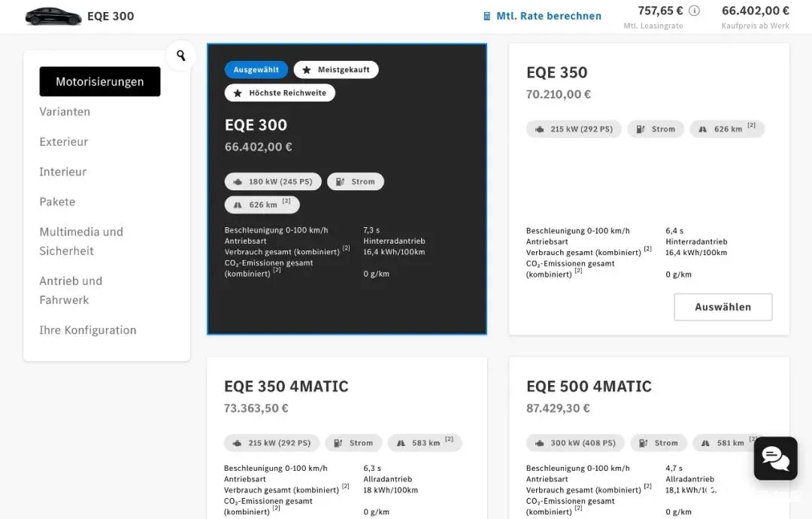The height and width of the screenshot is (519, 812).
Task: Open Antrieb und Fahrwerk section
Action: tap(71, 290)
